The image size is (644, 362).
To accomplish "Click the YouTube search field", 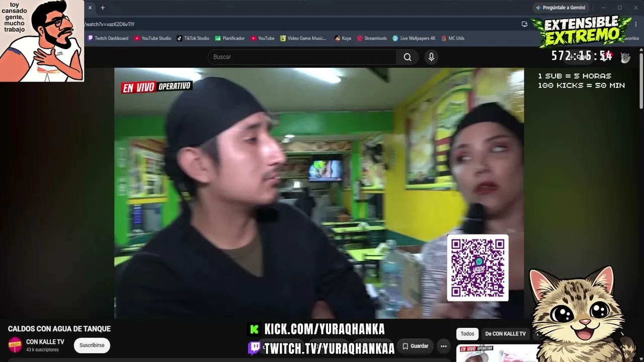I will (x=302, y=57).
